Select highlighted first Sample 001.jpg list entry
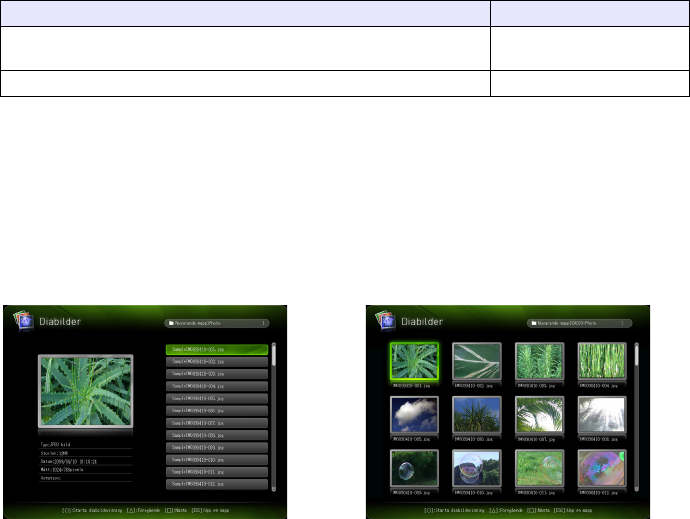690x519 pixels. (217, 350)
